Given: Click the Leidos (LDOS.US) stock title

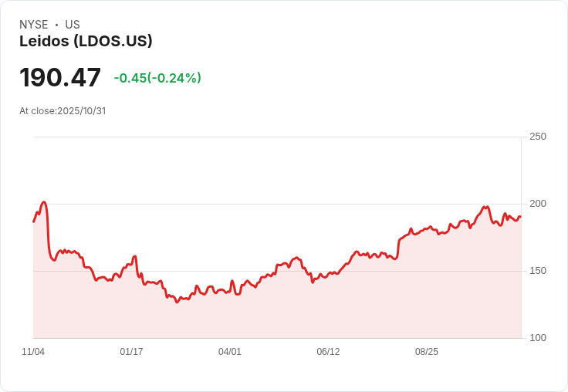Looking at the screenshot, I should point(86,41).
